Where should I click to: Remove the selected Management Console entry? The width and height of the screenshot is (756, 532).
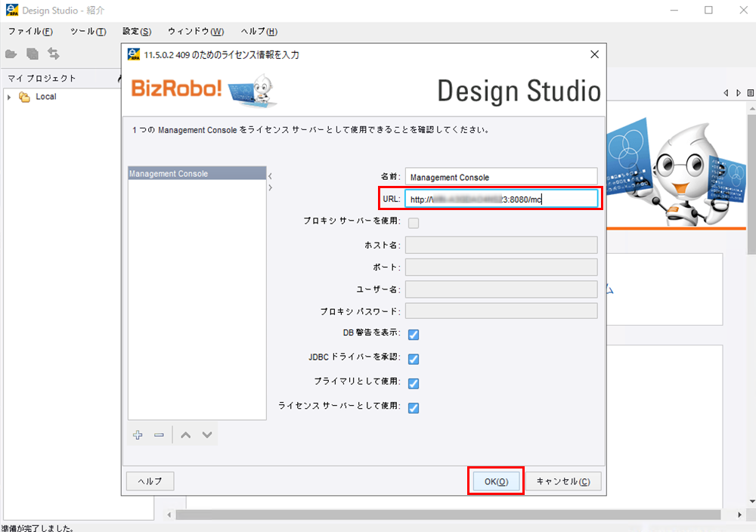[x=159, y=435]
